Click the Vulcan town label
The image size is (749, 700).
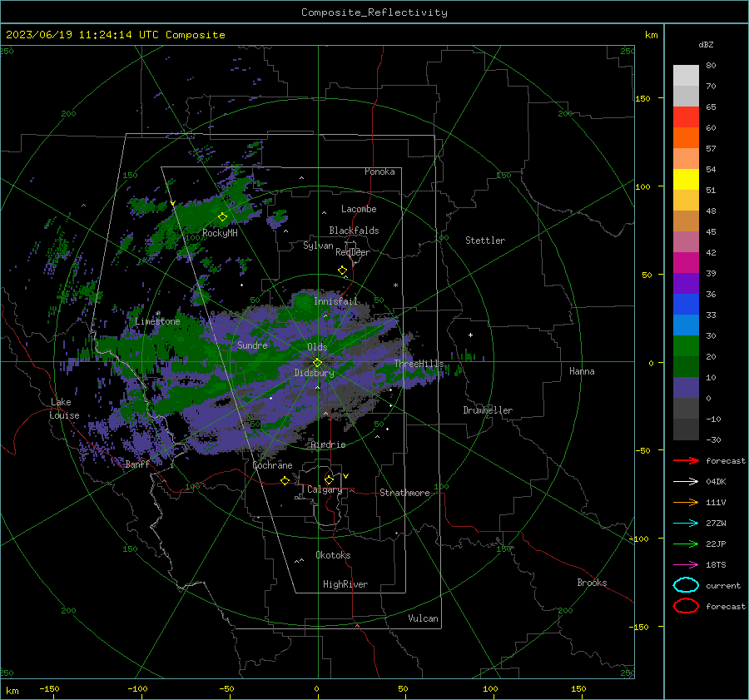[x=423, y=618]
